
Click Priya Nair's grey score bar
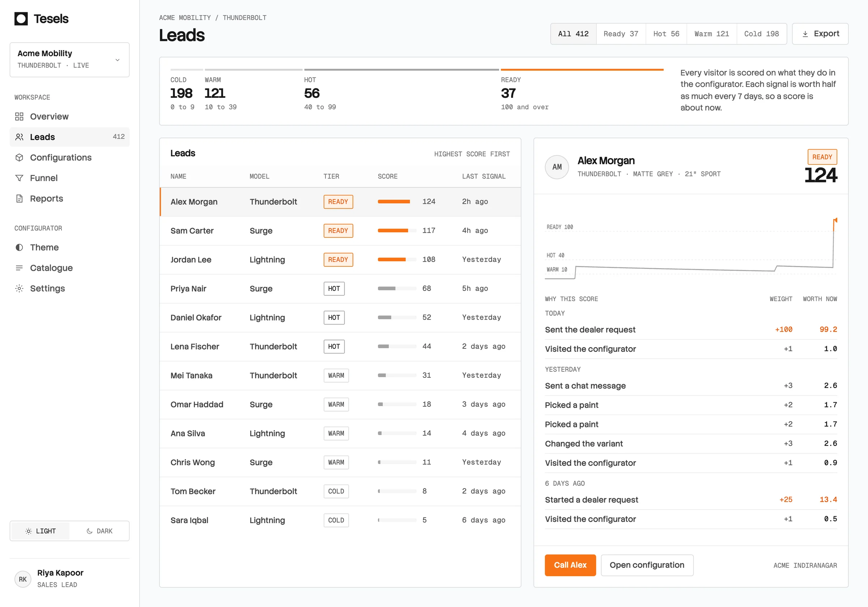point(386,288)
